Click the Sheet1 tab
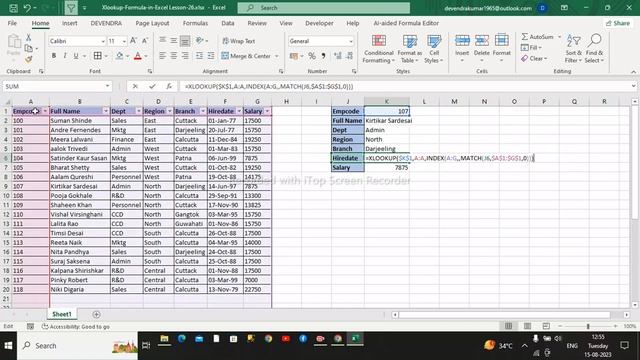The image size is (640, 360). click(62, 314)
